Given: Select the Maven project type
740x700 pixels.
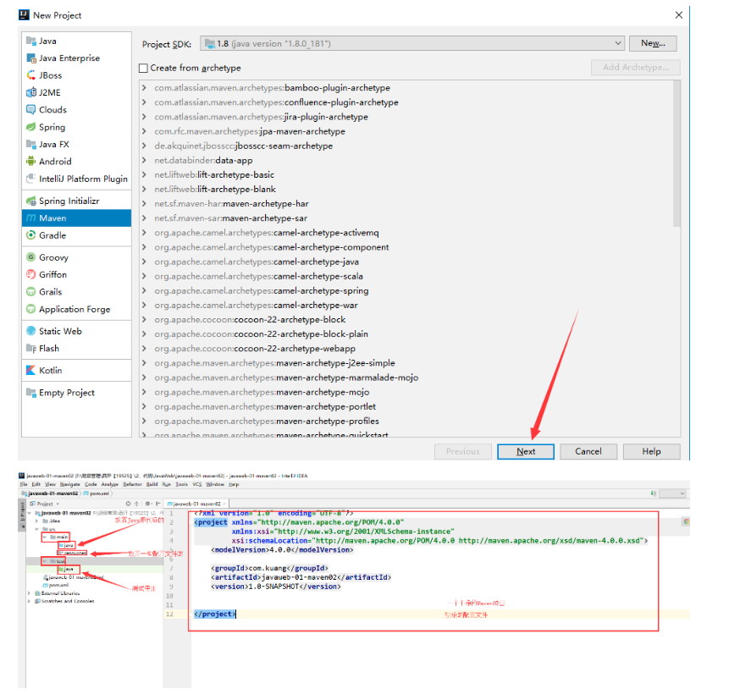Looking at the screenshot, I should click(76, 218).
